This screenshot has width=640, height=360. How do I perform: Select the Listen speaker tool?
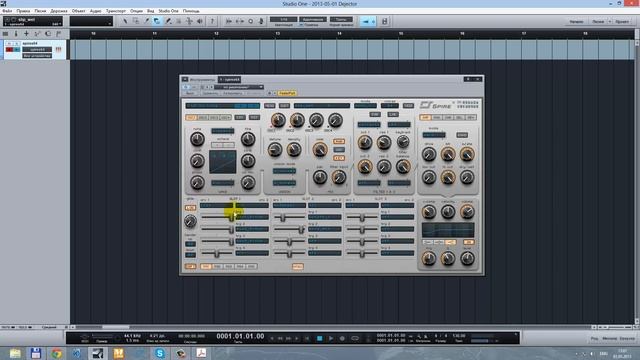[200, 21]
